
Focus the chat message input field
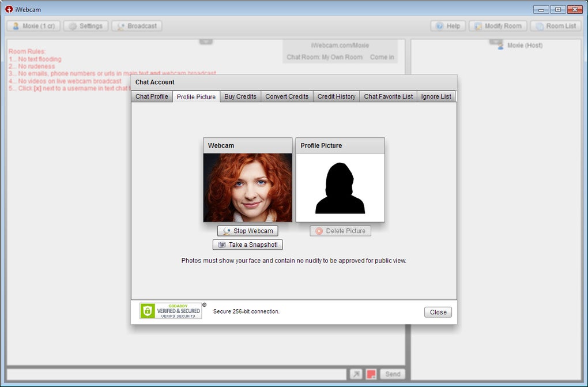(176, 374)
